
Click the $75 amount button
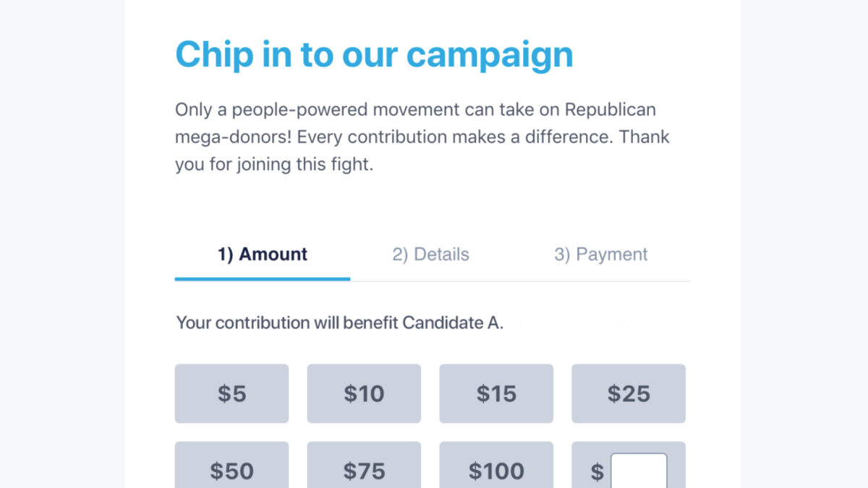[364, 470]
